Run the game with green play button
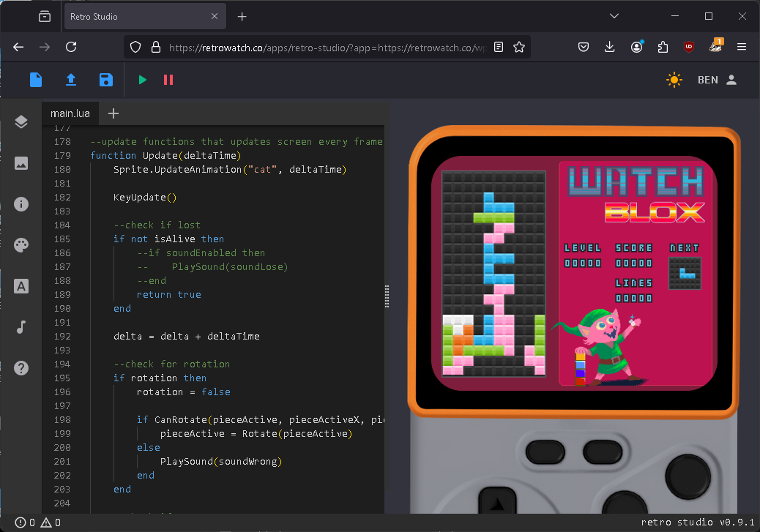This screenshot has width=760, height=532. click(x=143, y=80)
